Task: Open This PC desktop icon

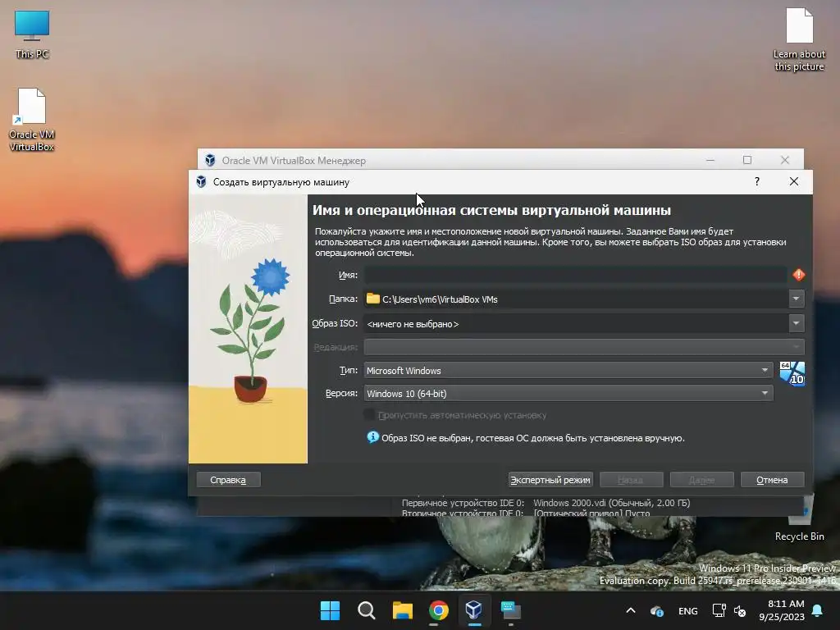Action: pyautogui.click(x=32, y=34)
